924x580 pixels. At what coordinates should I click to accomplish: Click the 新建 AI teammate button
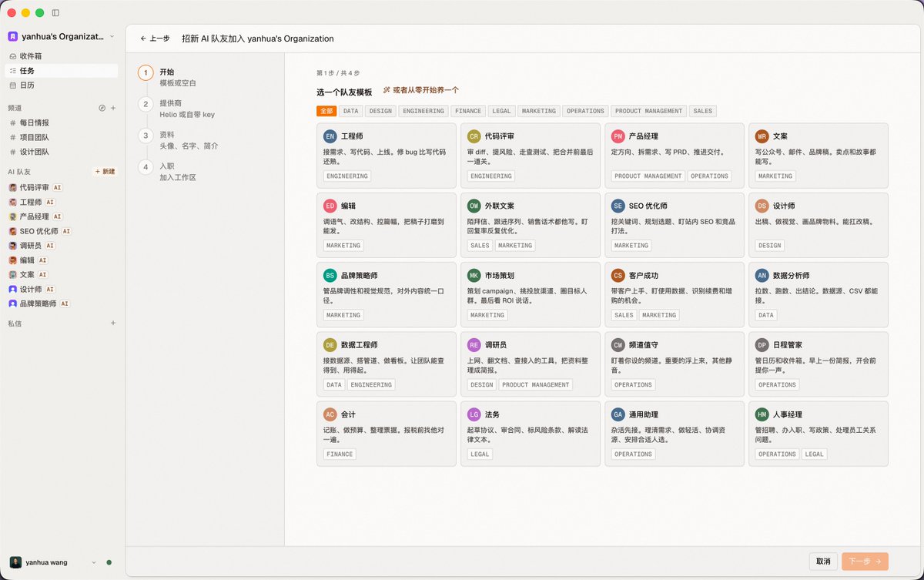click(105, 172)
